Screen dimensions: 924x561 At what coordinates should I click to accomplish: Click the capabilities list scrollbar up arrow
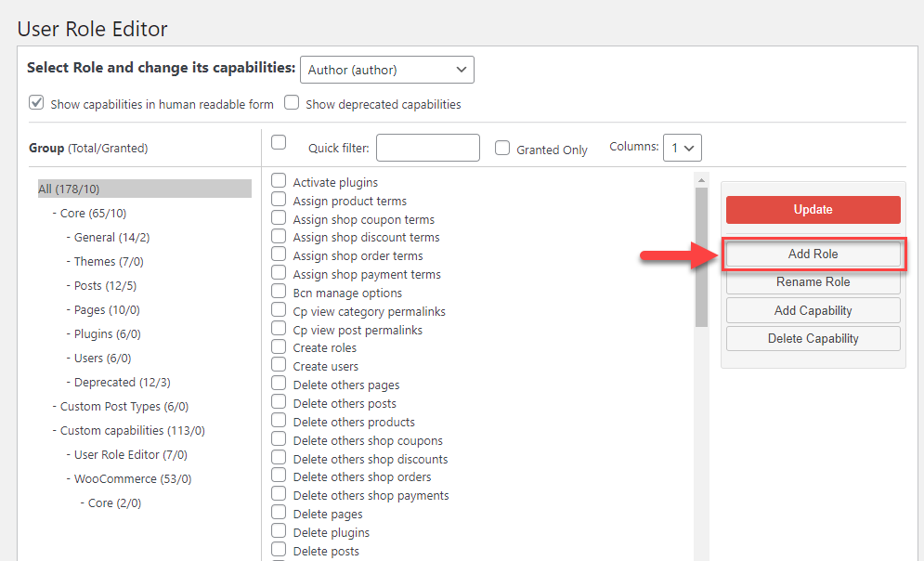tap(701, 180)
